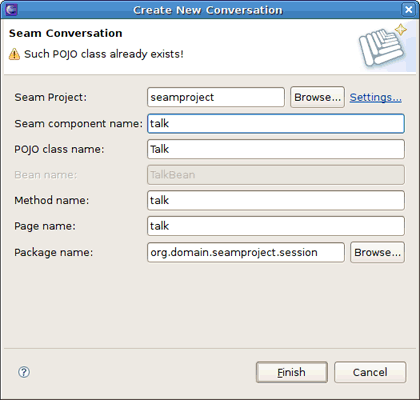Screen dimensions: 420x400
Task: Click the Package name field
Action: (x=246, y=252)
